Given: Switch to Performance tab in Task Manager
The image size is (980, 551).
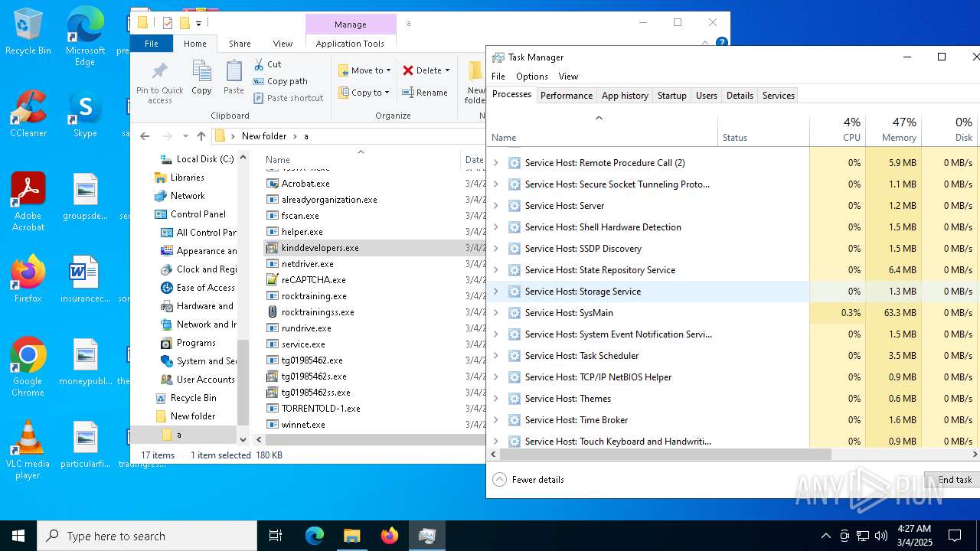Looking at the screenshot, I should [567, 96].
